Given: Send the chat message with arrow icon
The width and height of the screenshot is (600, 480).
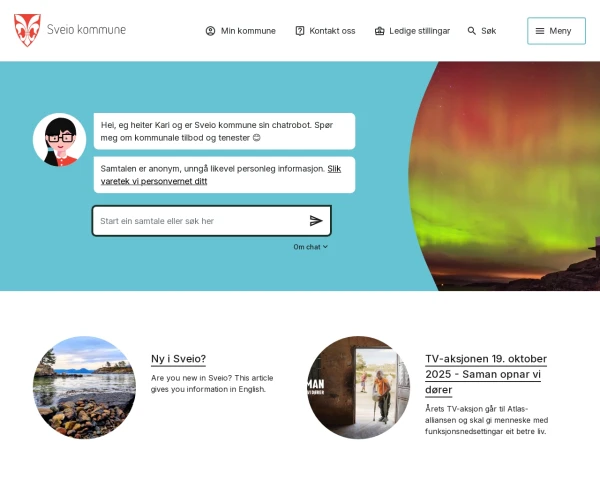Looking at the screenshot, I should tap(316, 220).
